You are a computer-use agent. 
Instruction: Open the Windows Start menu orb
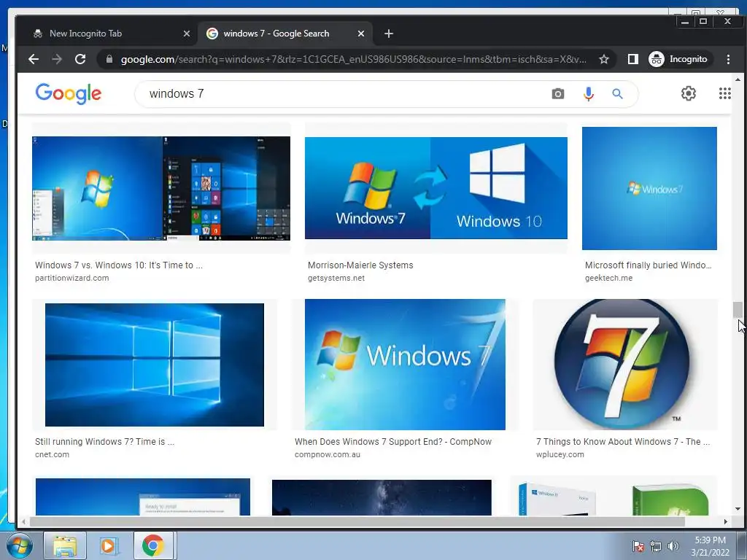point(19,545)
